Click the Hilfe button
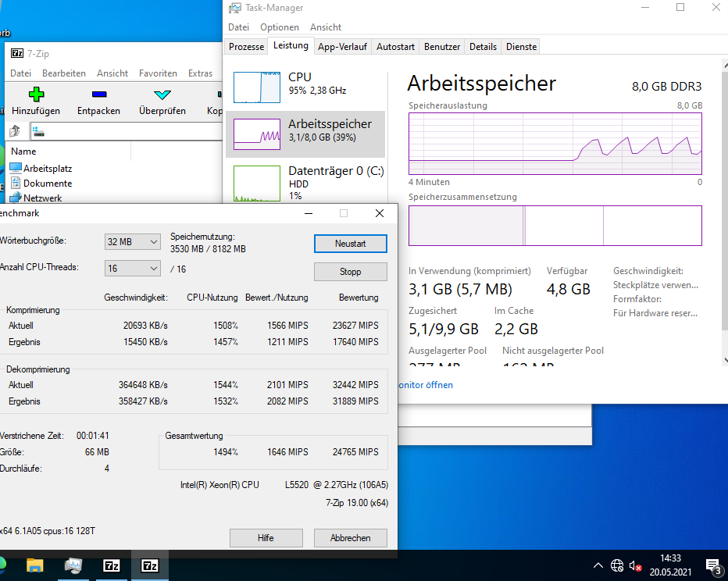Viewport: 728px width, 581px height. click(x=266, y=538)
